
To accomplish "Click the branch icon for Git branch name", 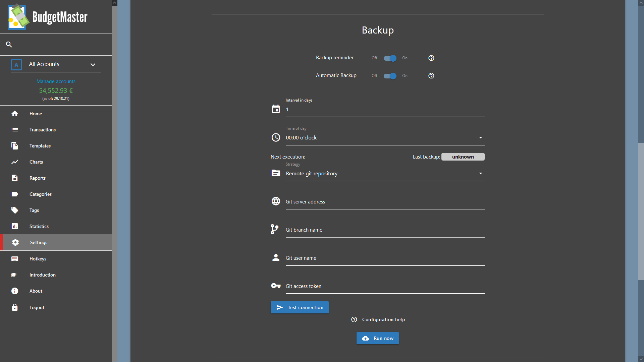I will click(274, 229).
